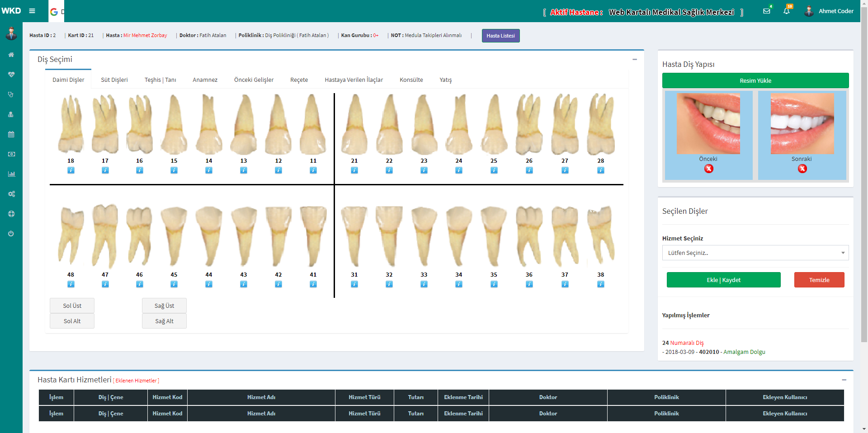Click the Hasta Listesi button
The height and width of the screenshot is (433, 868).
coord(500,36)
